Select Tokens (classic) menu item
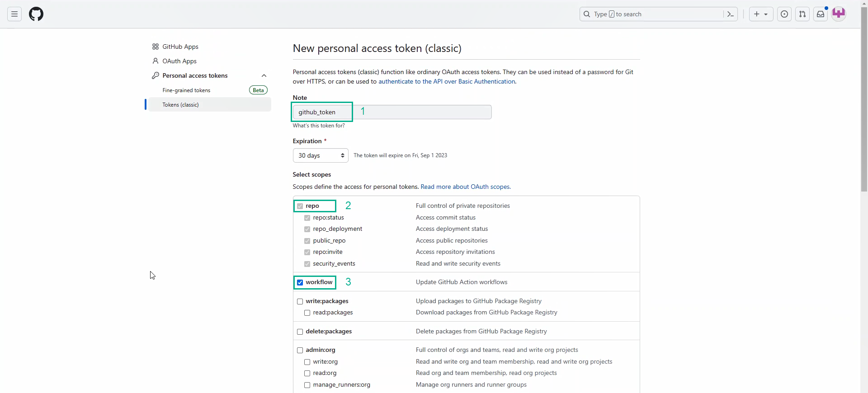 [x=209, y=105]
